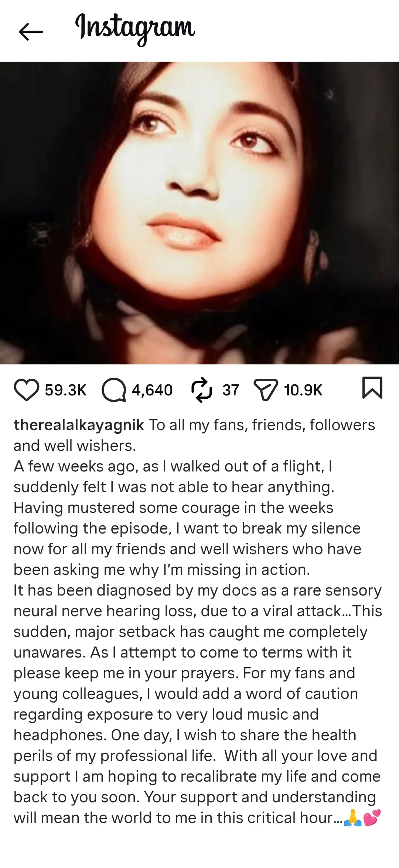The image size is (399, 868).
Task: Tap the 10.9K shares count
Action: pos(303,390)
